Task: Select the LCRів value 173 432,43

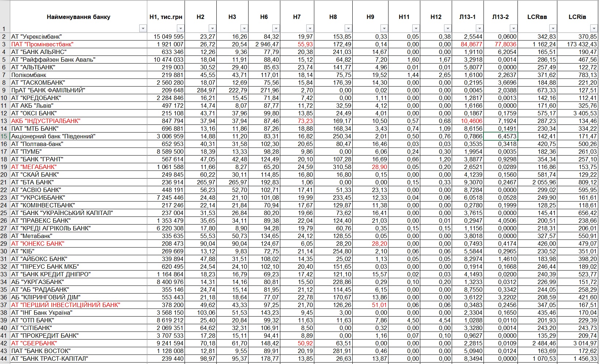Action: pos(577,44)
